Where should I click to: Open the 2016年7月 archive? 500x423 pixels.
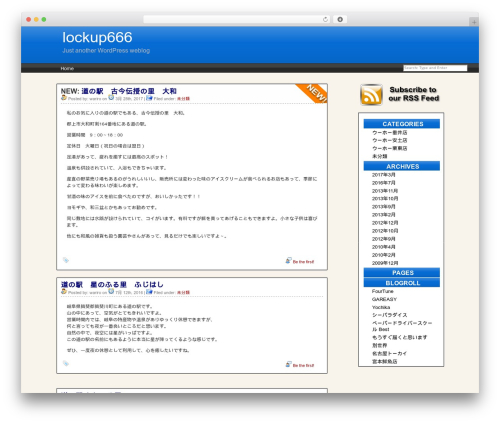tap(384, 183)
